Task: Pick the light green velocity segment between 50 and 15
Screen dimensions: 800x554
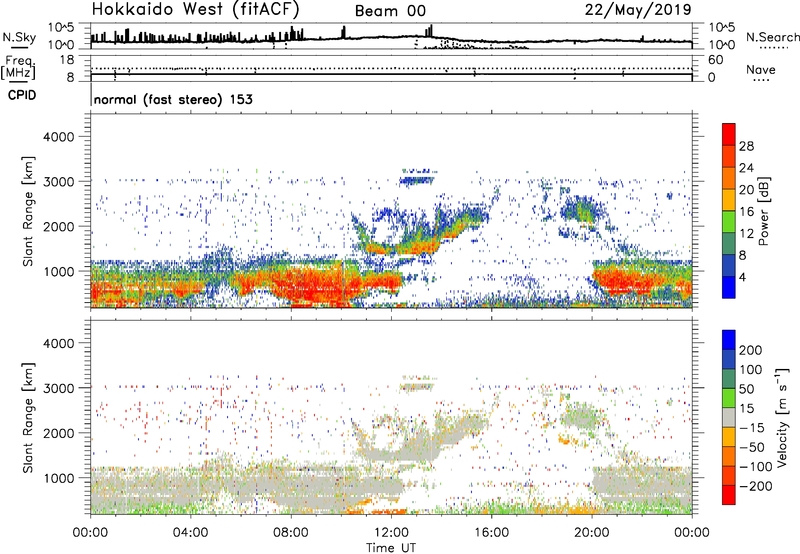Action: [729, 398]
